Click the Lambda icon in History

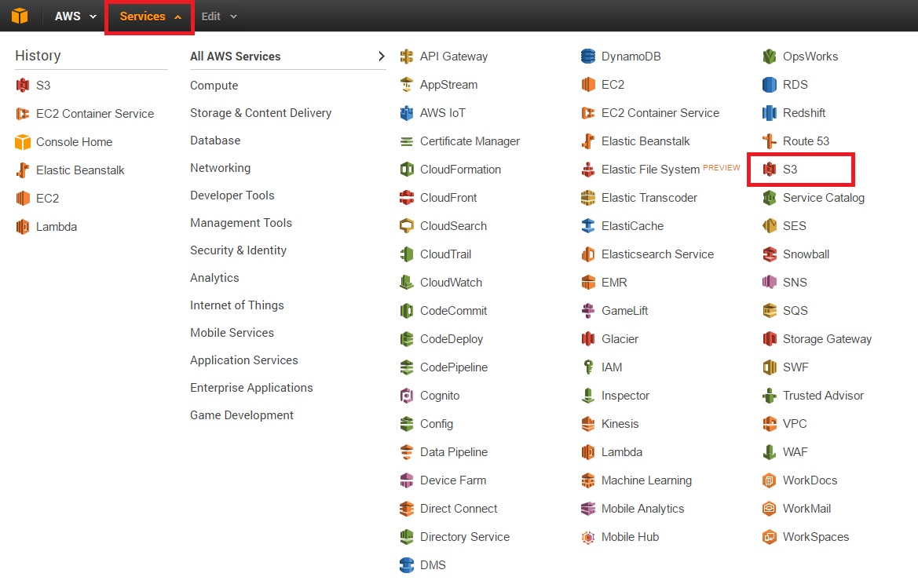click(22, 227)
